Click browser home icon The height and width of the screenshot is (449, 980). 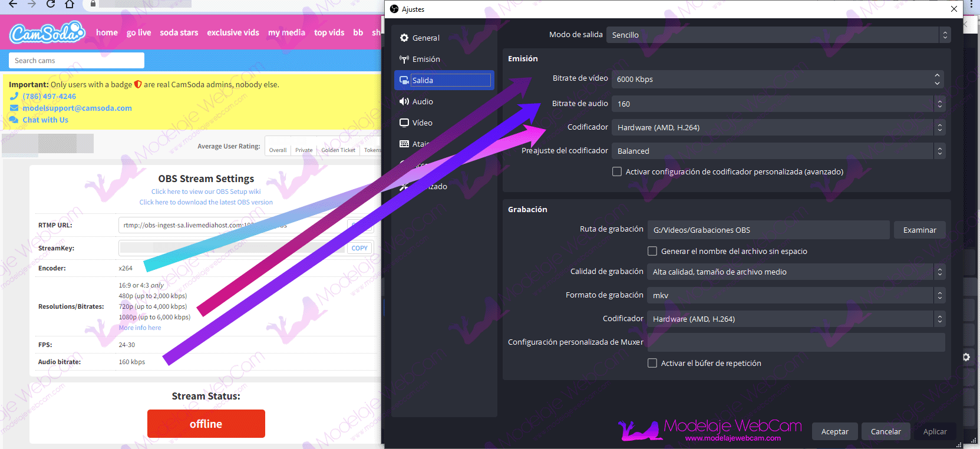70,4
